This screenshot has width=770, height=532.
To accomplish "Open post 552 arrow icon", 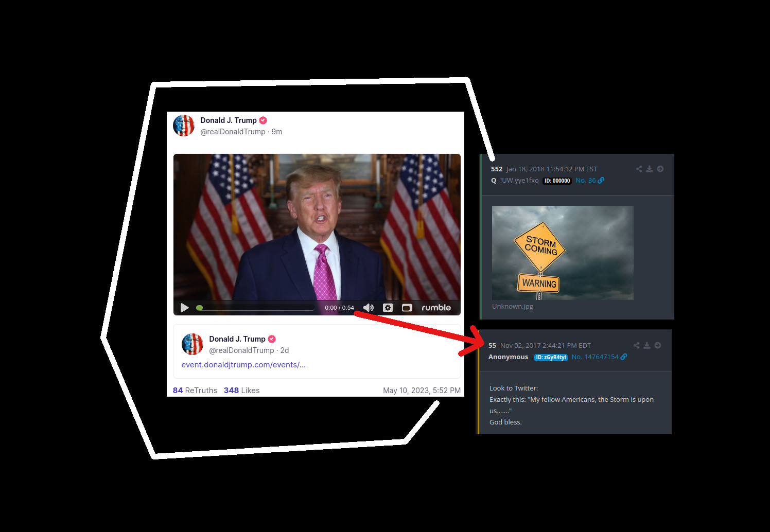I will point(660,169).
